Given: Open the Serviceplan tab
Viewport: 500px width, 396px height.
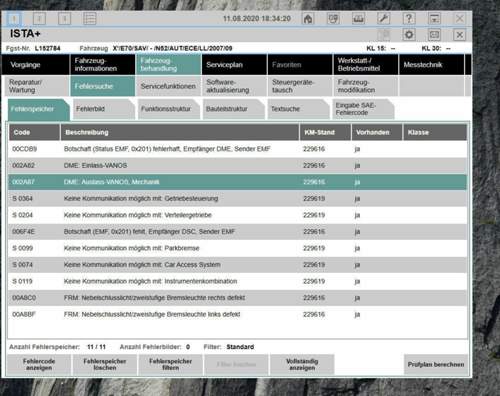Looking at the screenshot, I should coord(234,64).
